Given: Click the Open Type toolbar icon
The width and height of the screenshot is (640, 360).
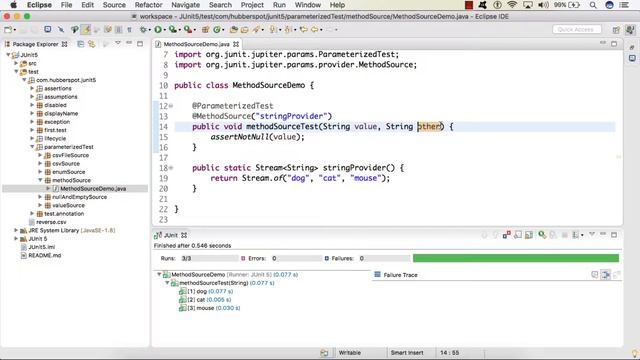Looking at the screenshot, I should point(233,29).
